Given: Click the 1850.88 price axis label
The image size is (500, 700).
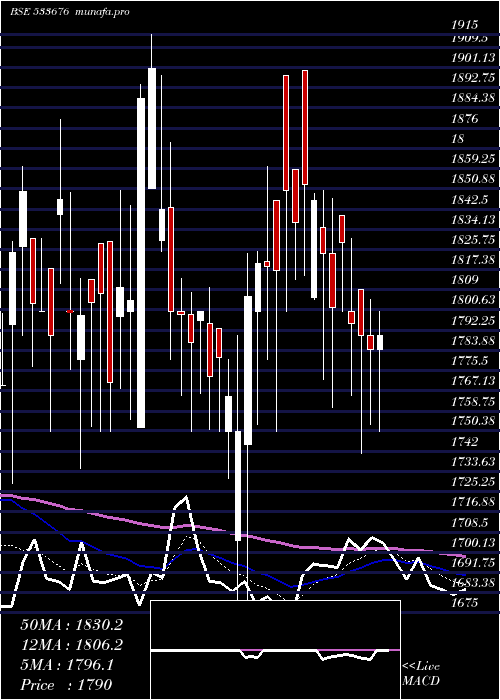Looking at the screenshot, I should pyautogui.click(x=473, y=179).
